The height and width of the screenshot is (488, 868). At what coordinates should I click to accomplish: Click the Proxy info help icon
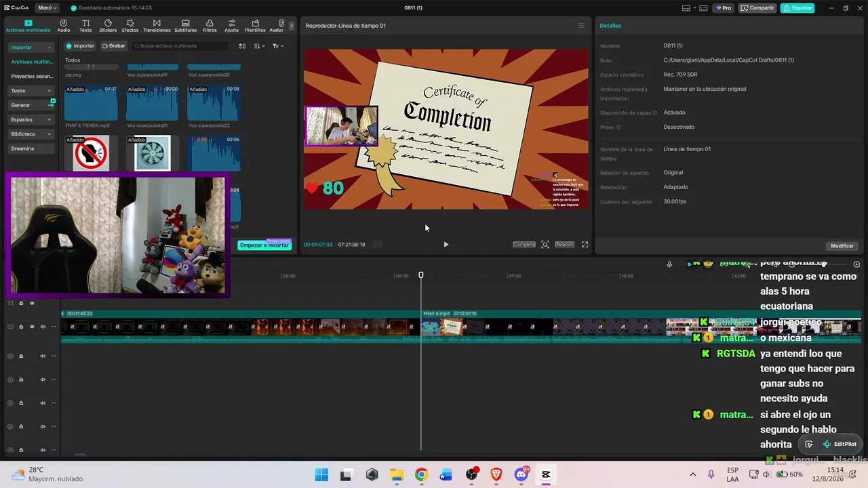(x=618, y=127)
